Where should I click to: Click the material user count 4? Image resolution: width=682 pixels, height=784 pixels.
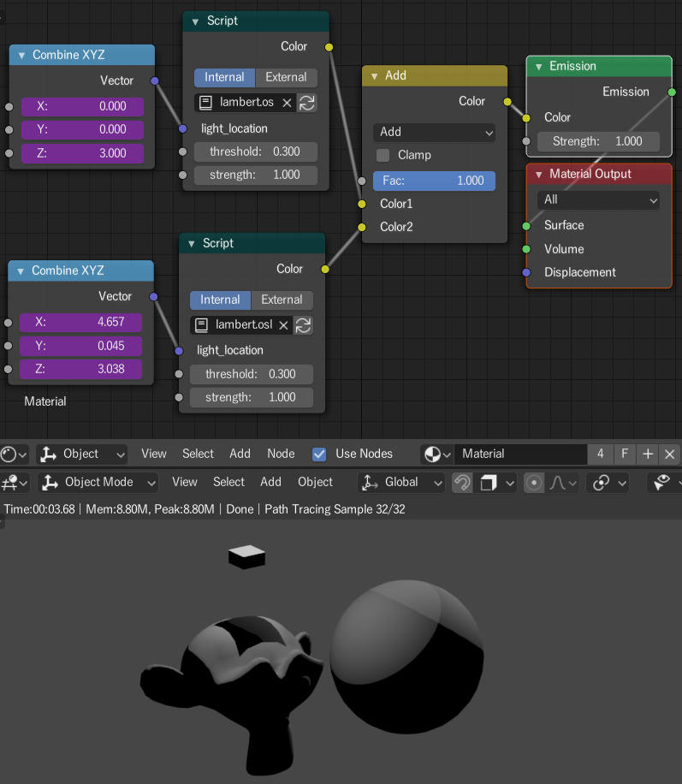600,454
